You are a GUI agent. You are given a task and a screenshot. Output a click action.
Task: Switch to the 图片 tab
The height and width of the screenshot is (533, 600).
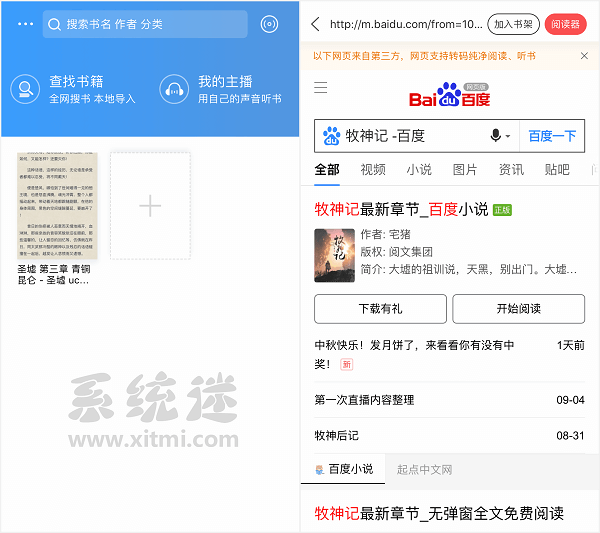pyautogui.click(x=465, y=170)
